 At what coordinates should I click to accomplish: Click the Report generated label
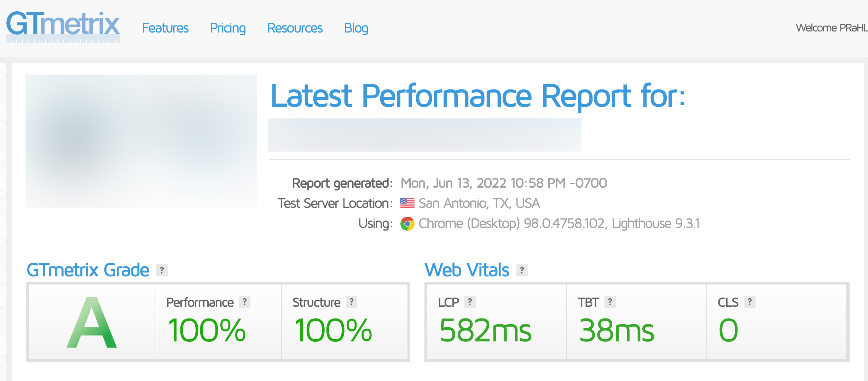342,183
